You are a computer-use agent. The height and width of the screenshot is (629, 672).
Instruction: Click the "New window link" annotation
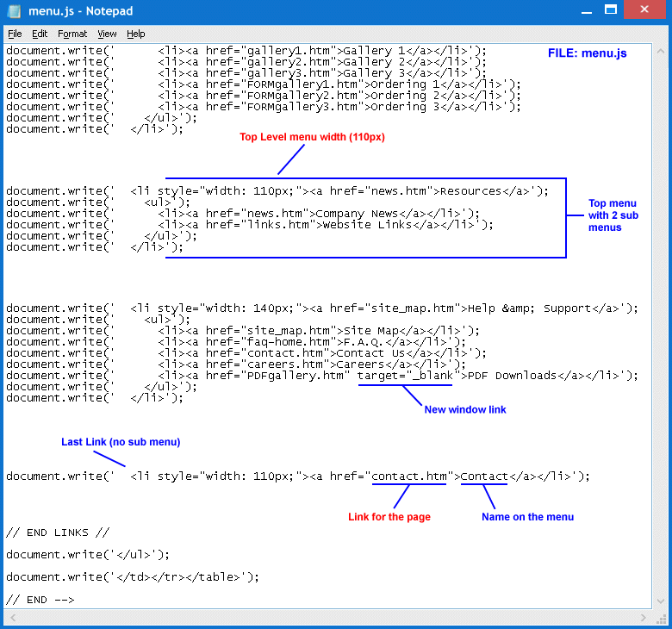coord(465,410)
